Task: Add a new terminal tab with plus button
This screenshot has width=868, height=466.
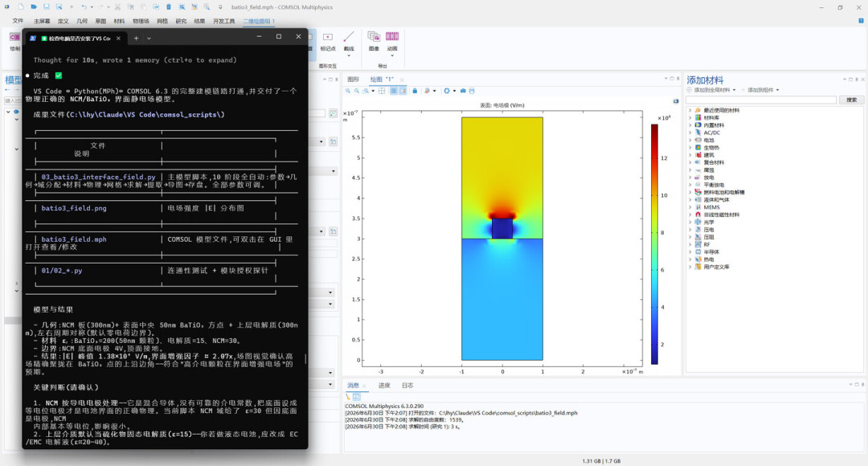Action: click(136, 39)
